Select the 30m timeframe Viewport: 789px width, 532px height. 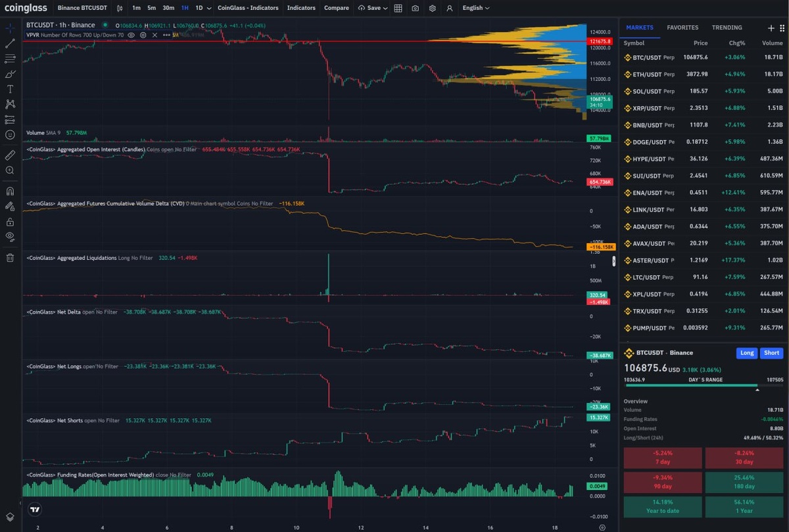tap(168, 8)
